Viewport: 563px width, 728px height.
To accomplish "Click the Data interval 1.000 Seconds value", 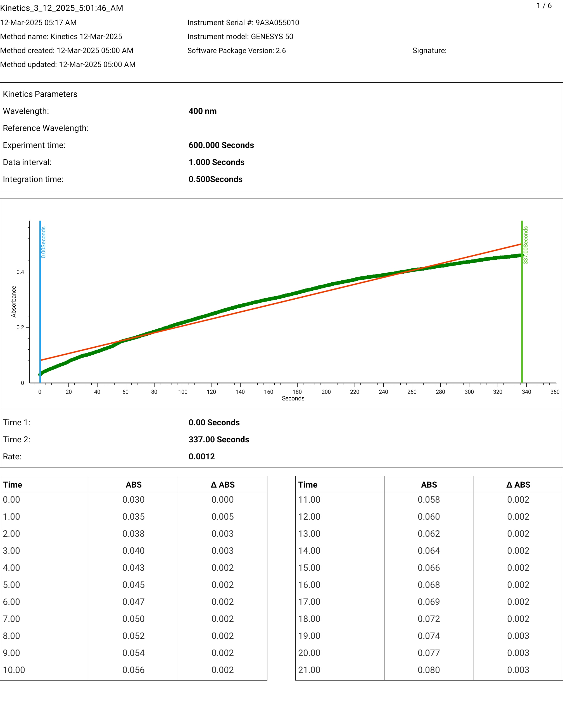I will (216, 162).
